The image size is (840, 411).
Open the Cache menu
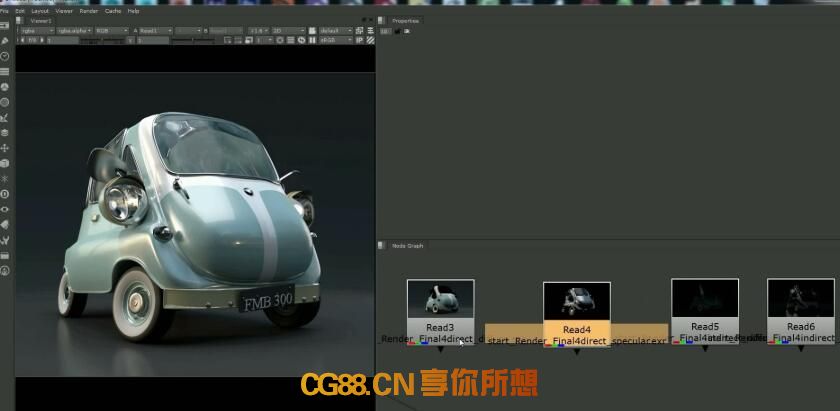pos(112,11)
